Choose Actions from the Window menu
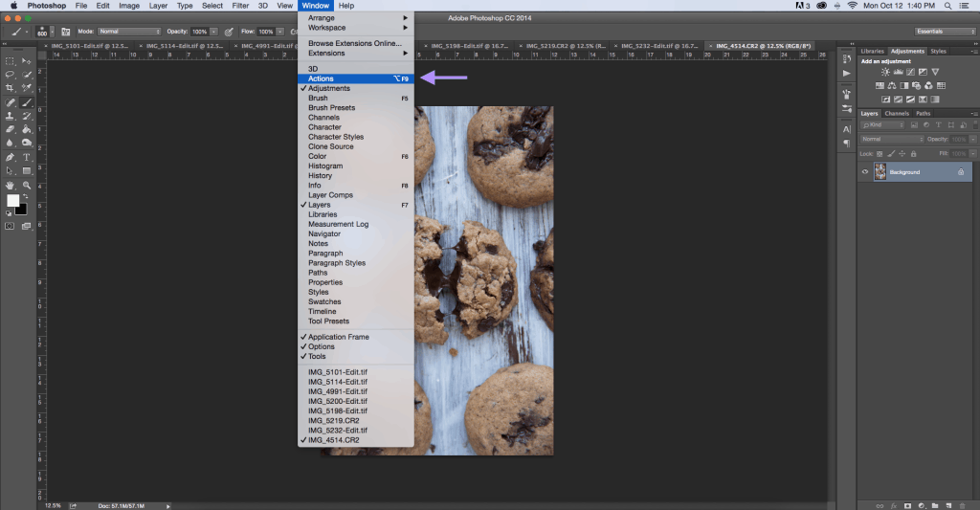Screen dimensions: 980x510 322,78
